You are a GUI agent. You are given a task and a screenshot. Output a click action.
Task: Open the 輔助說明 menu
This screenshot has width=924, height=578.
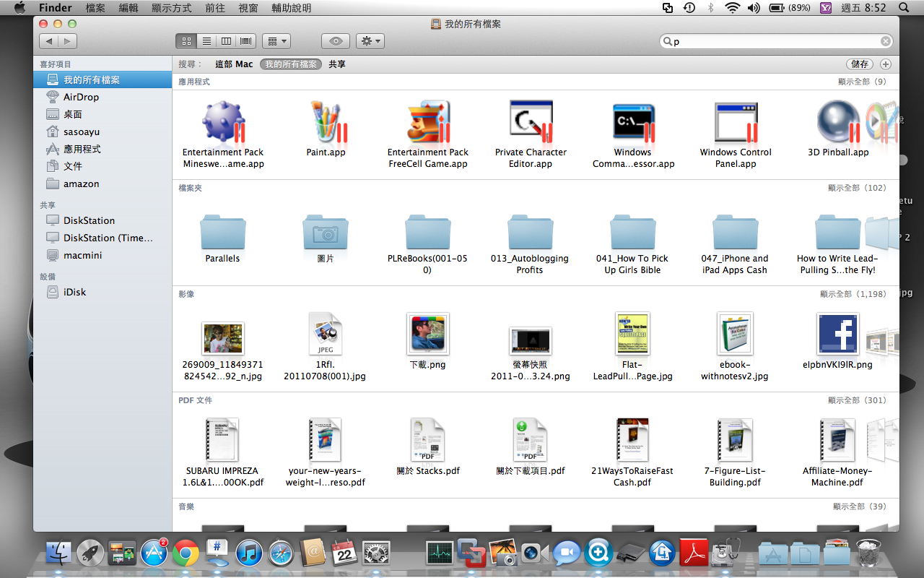[x=292, y=8]
